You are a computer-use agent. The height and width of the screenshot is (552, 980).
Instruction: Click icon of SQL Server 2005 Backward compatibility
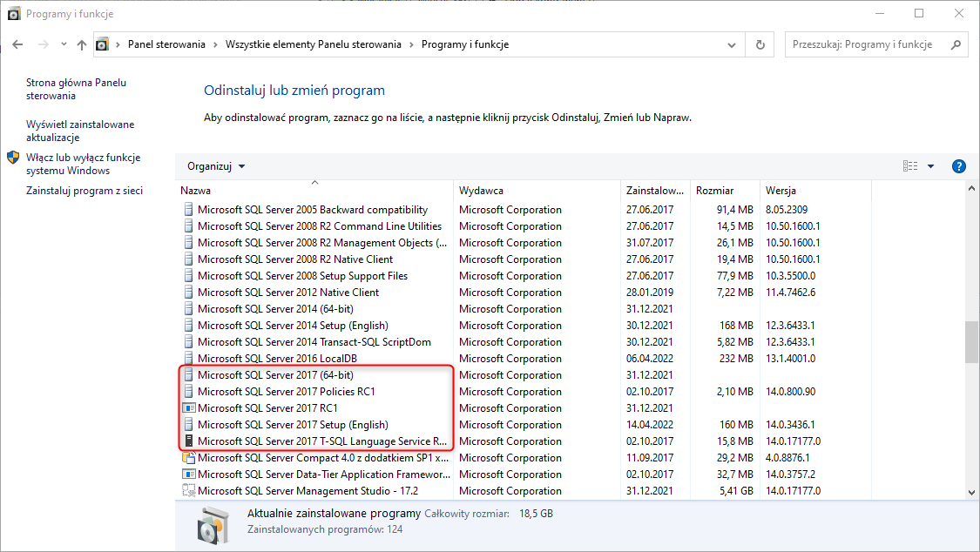coord(189,209)
